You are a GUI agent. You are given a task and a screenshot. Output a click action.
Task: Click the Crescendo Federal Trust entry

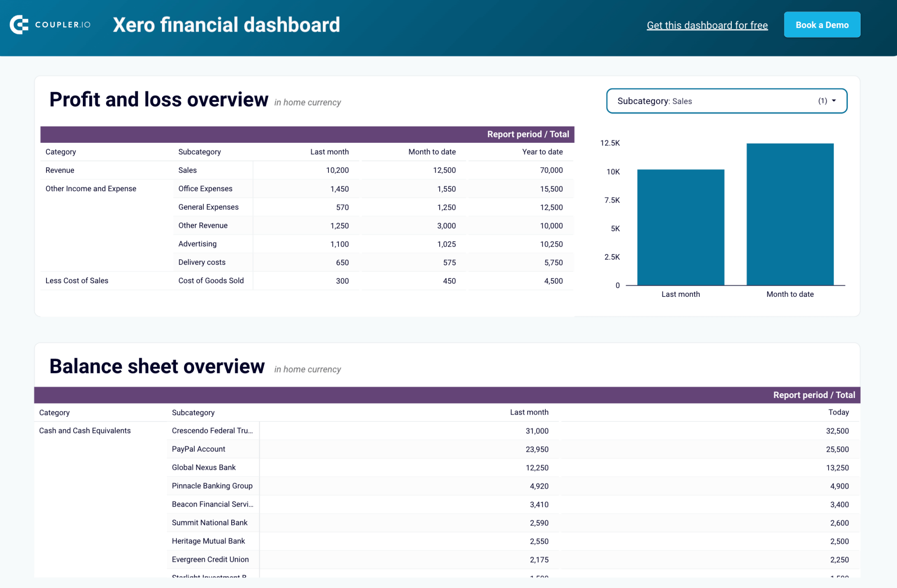click(x=212, y=430)
